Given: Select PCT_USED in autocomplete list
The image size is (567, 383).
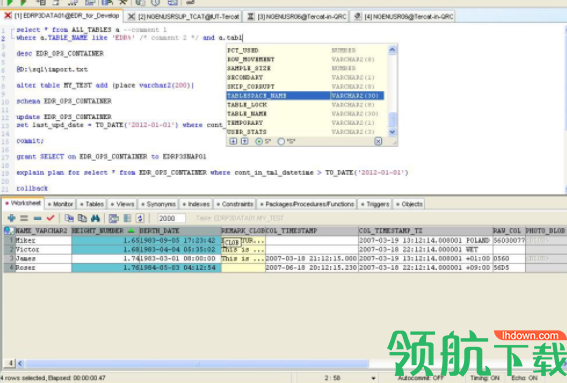Looking at the screenshot, I should pyautogui.click(x=305, y=50).
